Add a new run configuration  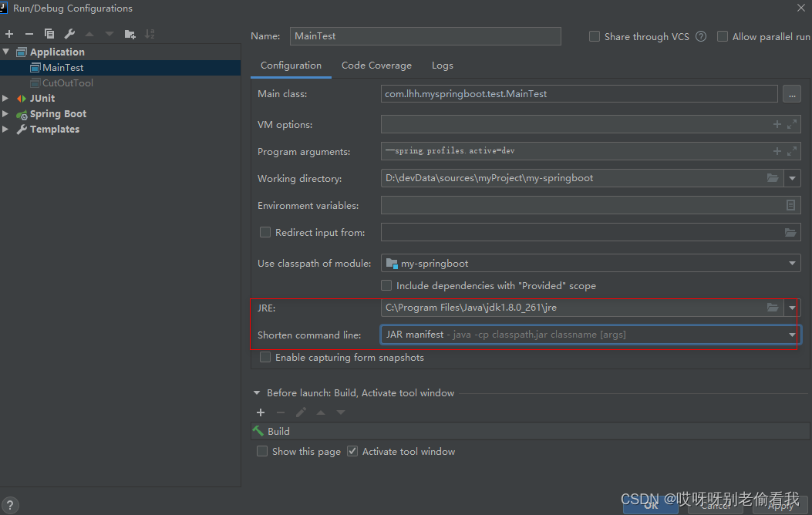coord(9,34)
